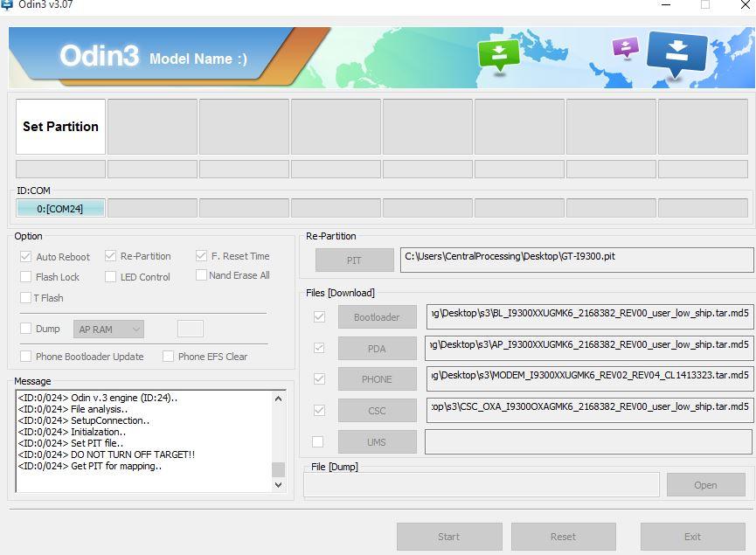The width and height of the screenshot is (756, 555).
Task: Click the 'Set PIT file..' log line
Action: tap(71, 443)
